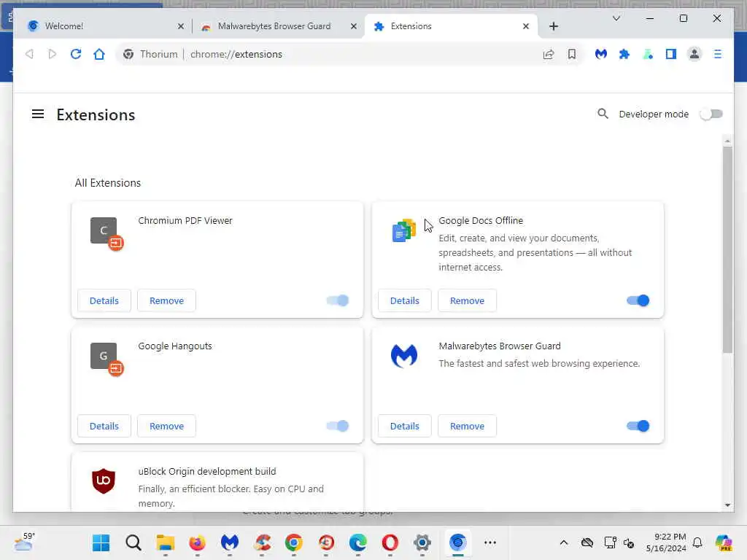Remove Malwarebytes Browser Guard extension

pyautogui.click(x=467, y=426)
